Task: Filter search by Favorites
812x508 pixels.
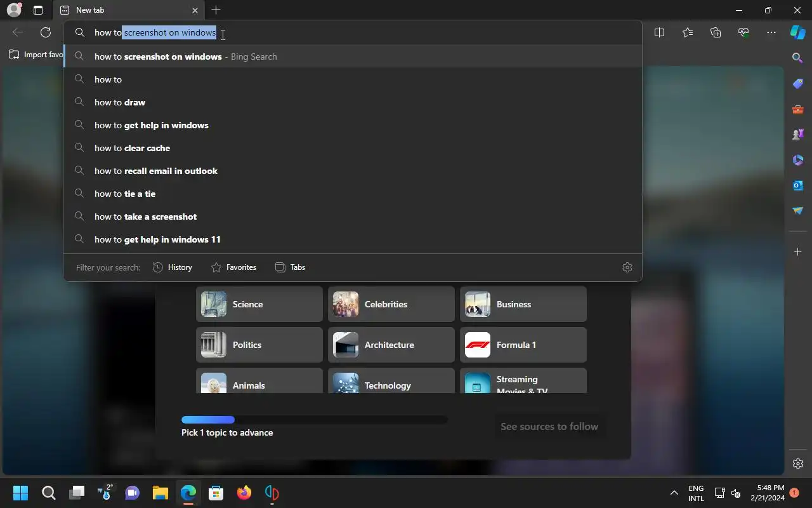Action: [x=233, y=267]
